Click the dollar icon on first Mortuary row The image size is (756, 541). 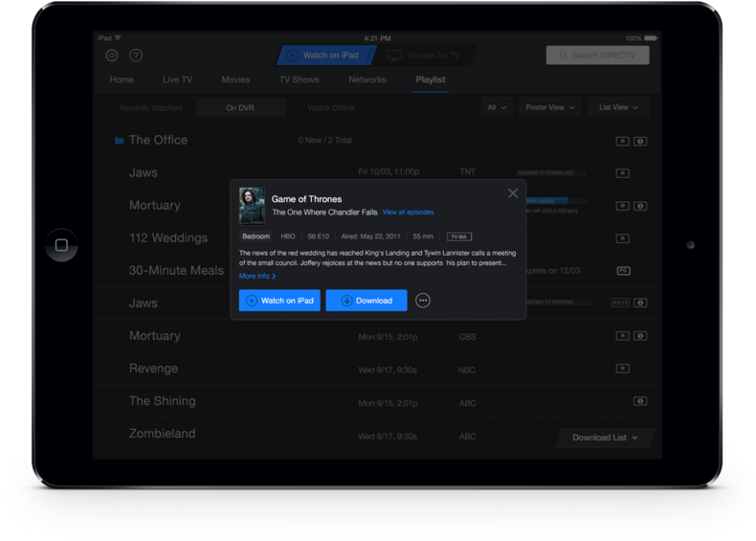pos(640,206)
